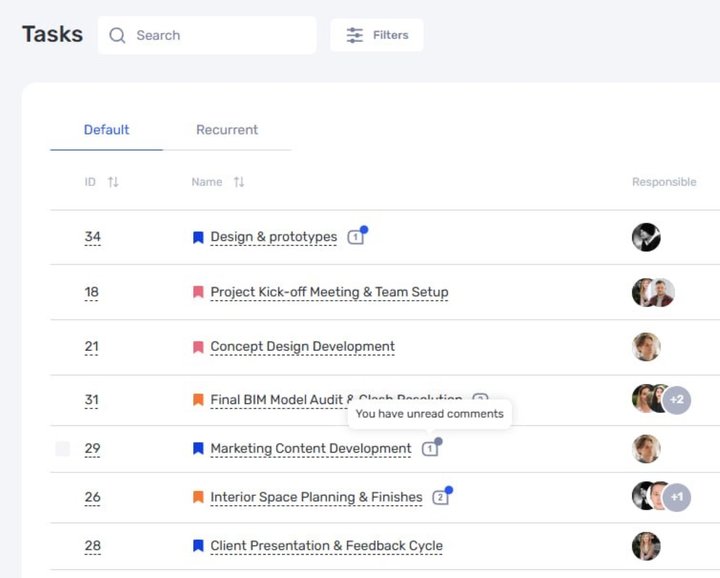
Task: Click the pink bookmark beside Project Kick-off Meeting
Action: pyautogui.click(x=198, y=293)
